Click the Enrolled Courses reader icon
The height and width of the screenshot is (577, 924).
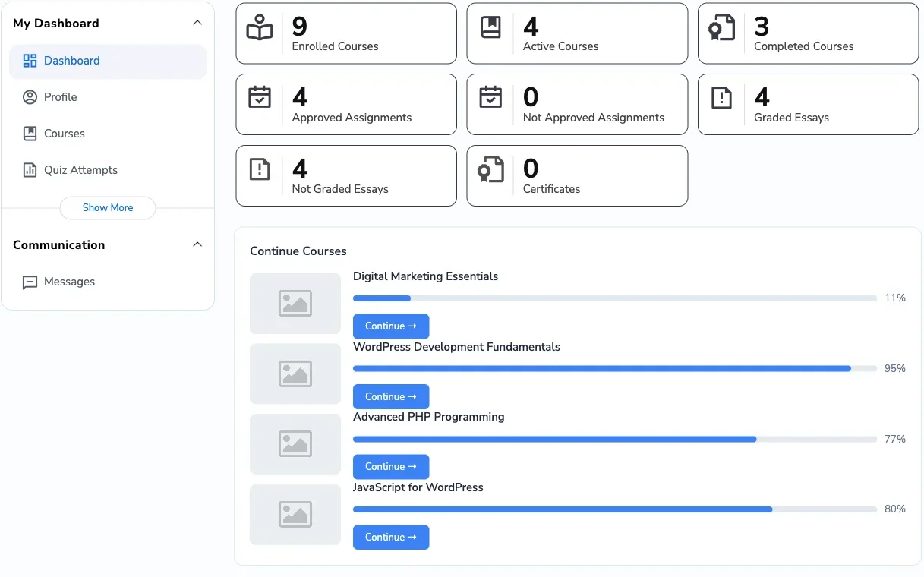[x=260, y=28]
